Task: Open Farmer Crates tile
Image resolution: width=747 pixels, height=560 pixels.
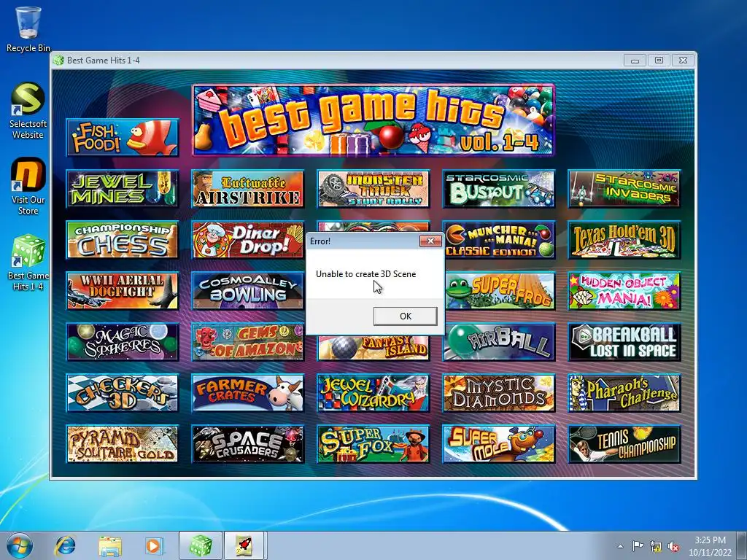Action: [x=248, y=393]
